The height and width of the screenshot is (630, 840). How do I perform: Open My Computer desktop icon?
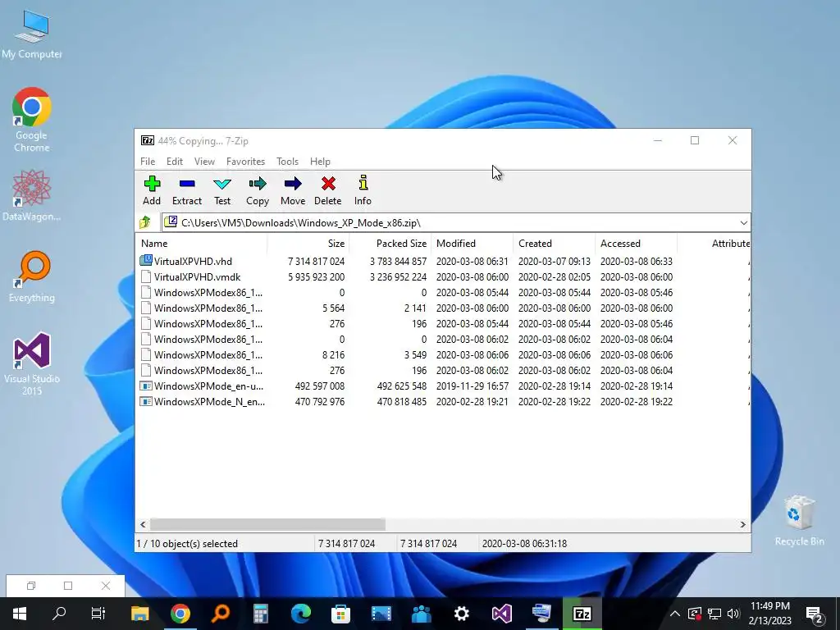tap(32, 34)
